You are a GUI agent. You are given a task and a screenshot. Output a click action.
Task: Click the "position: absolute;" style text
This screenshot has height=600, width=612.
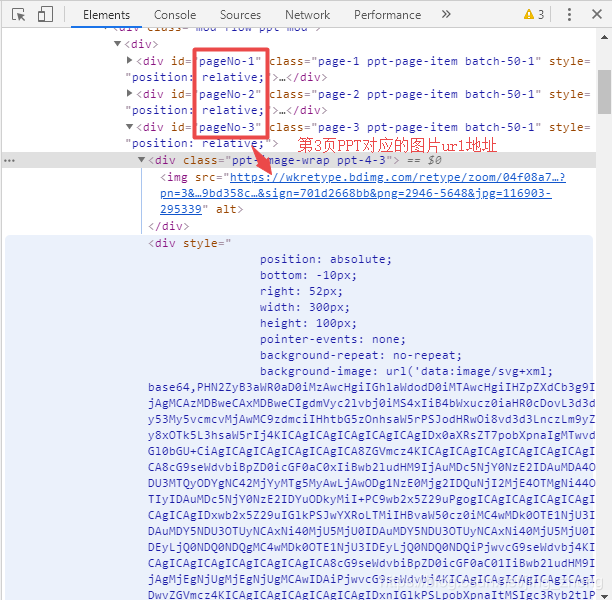(x=326, y=259)
